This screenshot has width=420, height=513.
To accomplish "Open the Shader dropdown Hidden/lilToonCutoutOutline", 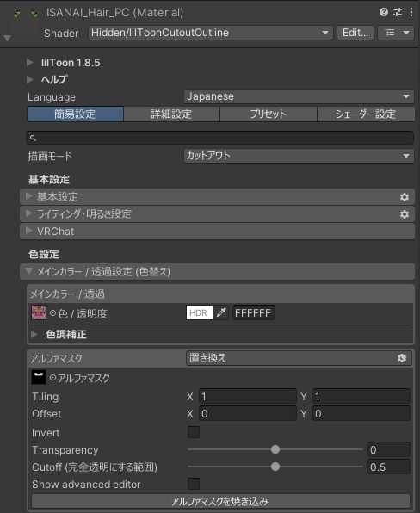I will tap(210, 33).
